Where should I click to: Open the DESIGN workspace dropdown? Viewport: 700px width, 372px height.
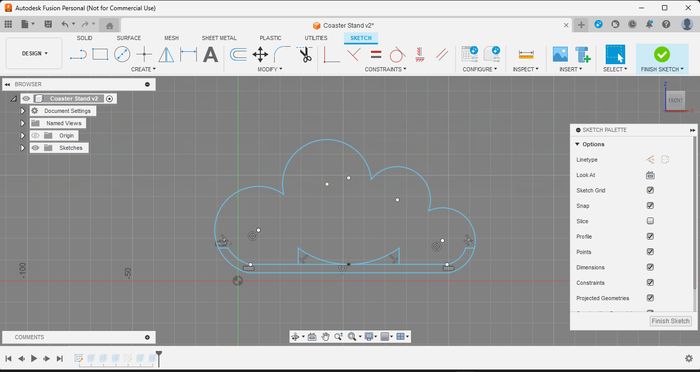(x=34, y=54)
